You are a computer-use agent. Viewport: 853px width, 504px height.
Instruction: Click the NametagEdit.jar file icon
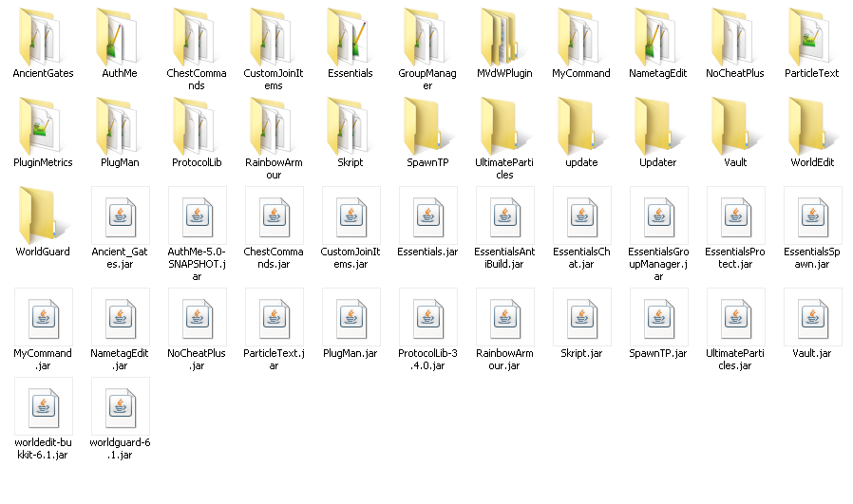point(121,318)
